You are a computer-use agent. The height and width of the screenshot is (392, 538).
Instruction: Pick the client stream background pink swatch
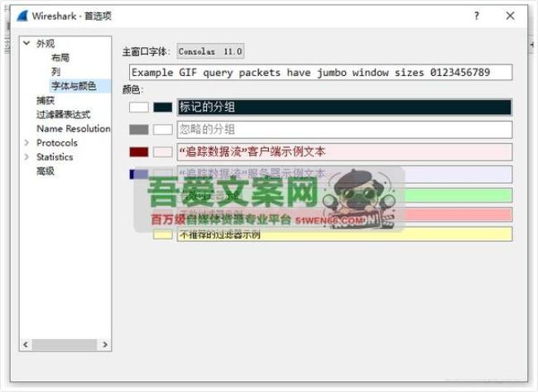point(163,152)
